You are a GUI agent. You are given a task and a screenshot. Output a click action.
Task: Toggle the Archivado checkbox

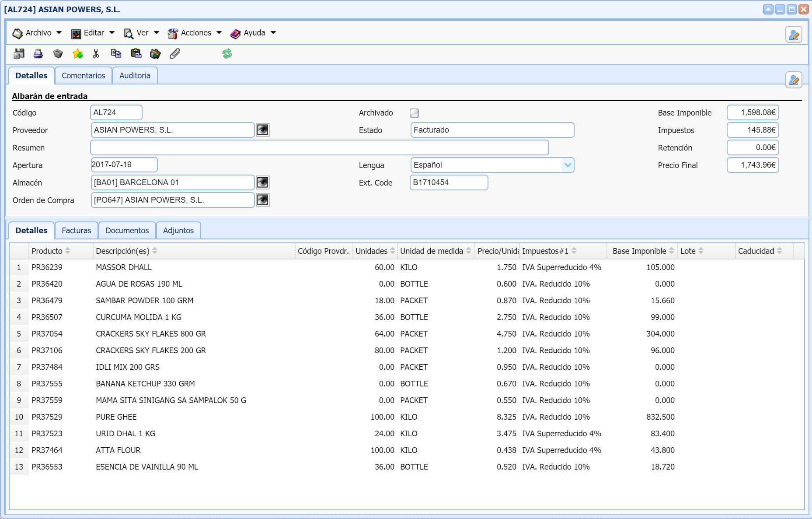[414, 113]
